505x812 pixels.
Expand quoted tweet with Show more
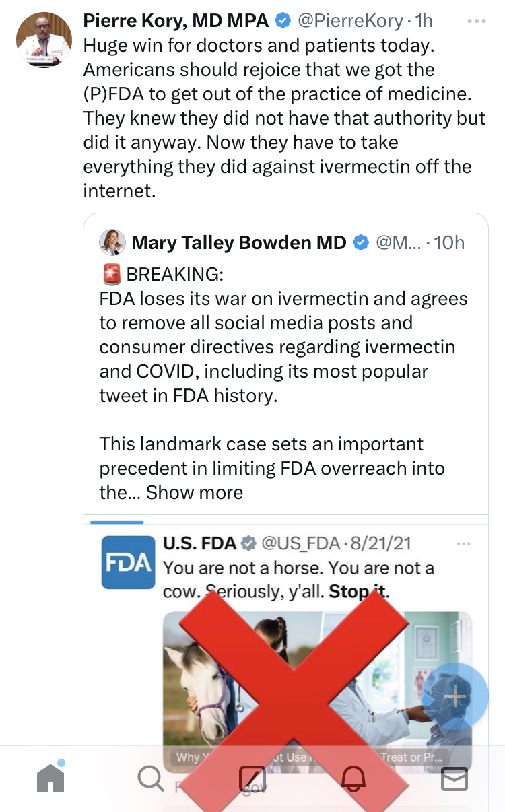pos(195,492)
